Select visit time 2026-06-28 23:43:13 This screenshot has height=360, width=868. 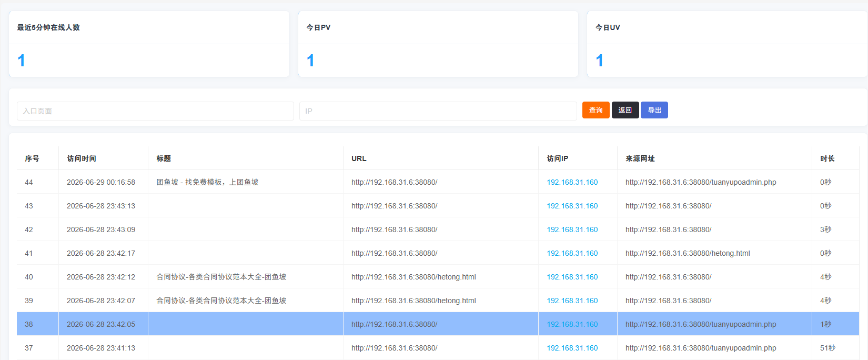(x=101, y=206)
